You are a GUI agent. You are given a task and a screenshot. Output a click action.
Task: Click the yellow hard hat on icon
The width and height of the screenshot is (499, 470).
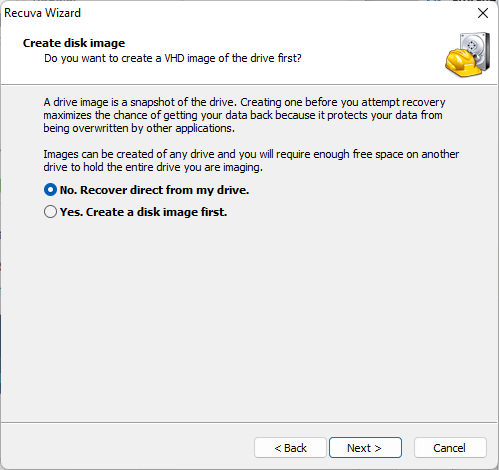(462, 62)
